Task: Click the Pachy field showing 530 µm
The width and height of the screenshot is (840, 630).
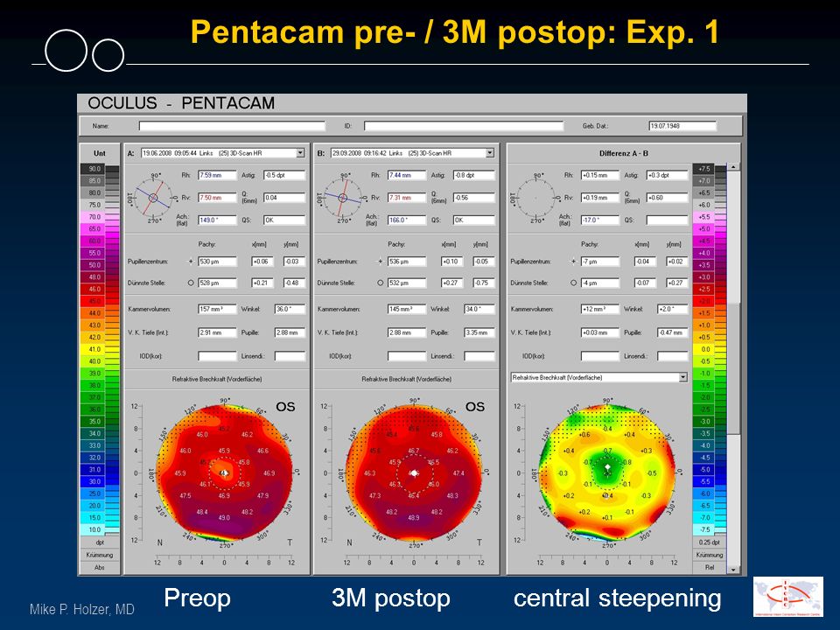Action: tap(217, 262)
